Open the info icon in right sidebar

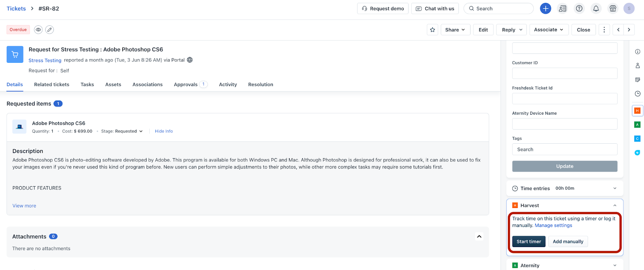[638, 52]
